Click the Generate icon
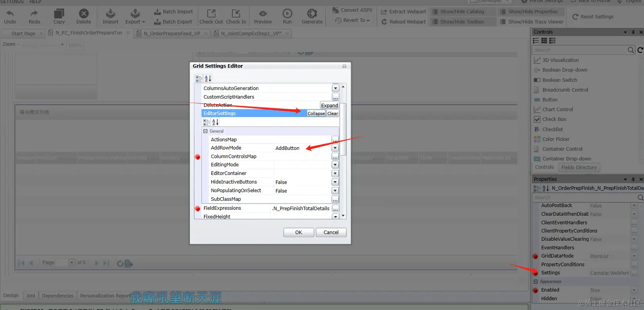 click(312, 14)
